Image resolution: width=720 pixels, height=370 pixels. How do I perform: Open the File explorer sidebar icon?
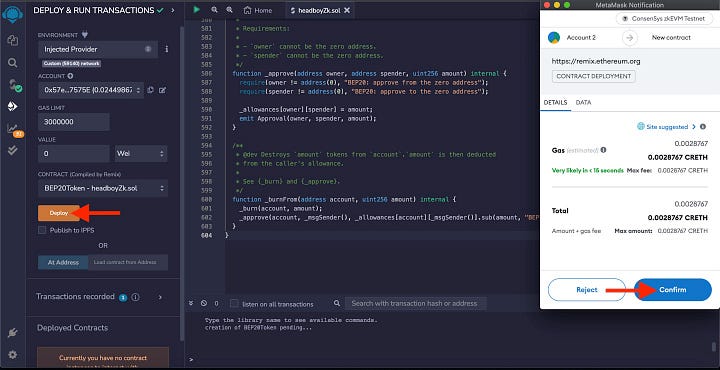pyautogui.click(x=12, y=40)
